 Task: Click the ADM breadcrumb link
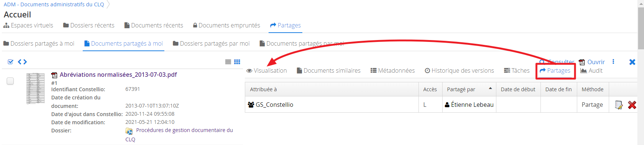pos(54,4)
